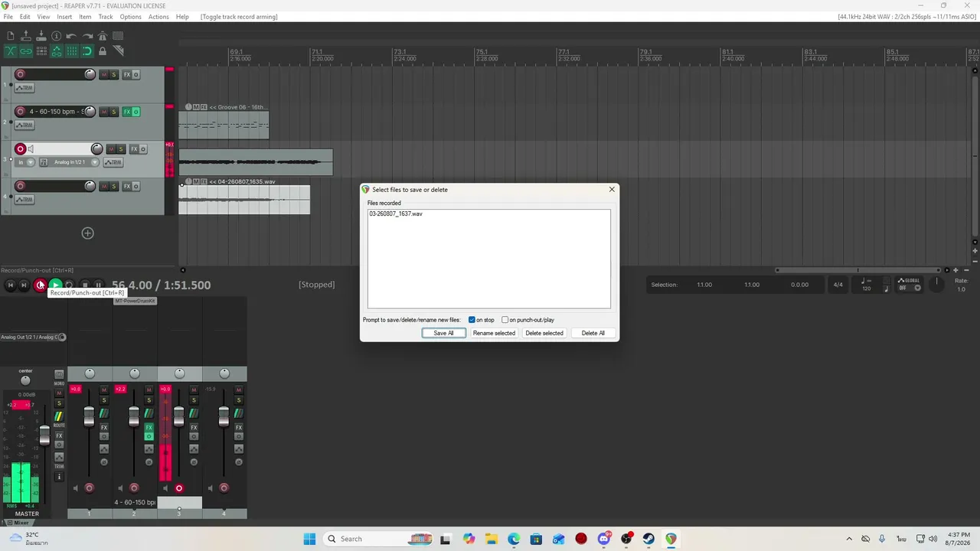Toggle snap magnet toolbar icon

click(x=87, y=51)
